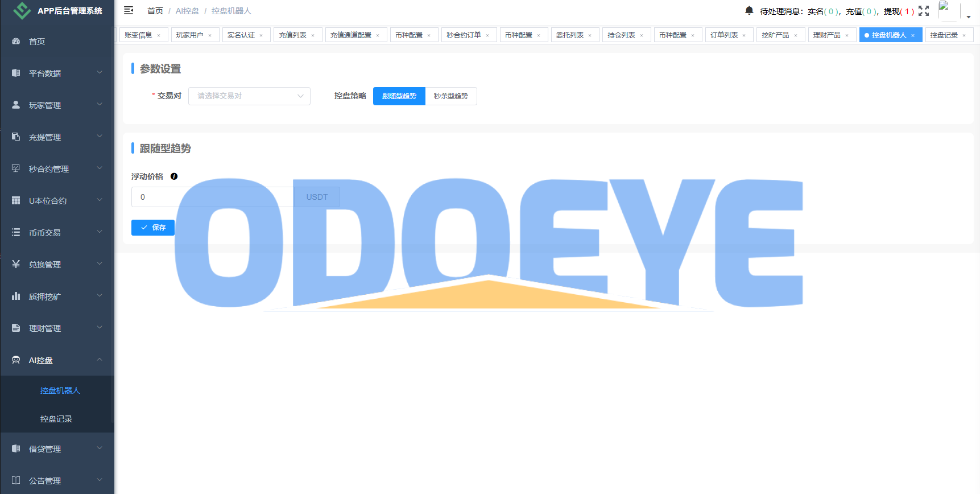Open the user menu caret beside avatar
Image resolution: width=980 pixels, height=494 pixels.
969,17
